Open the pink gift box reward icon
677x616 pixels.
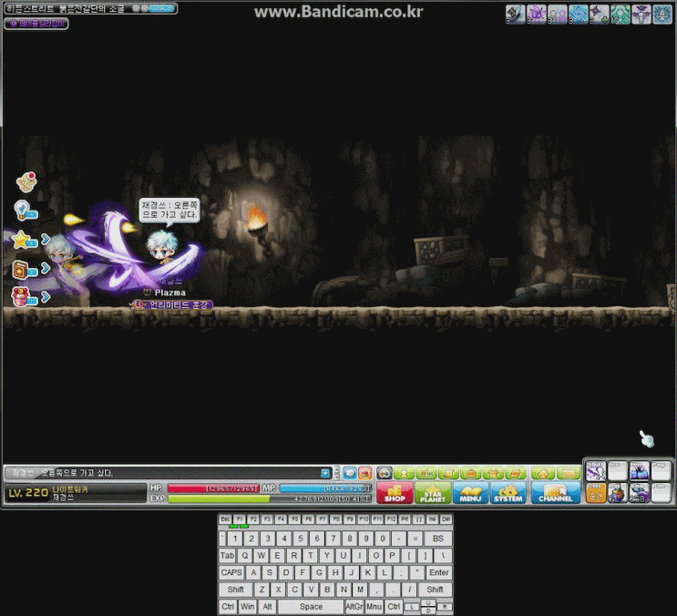click(x=25, y=297)
